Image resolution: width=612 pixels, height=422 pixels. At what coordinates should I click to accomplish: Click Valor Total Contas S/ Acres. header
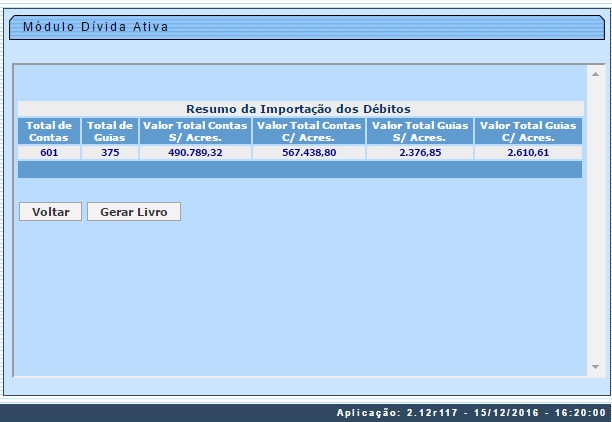(195, 131)
